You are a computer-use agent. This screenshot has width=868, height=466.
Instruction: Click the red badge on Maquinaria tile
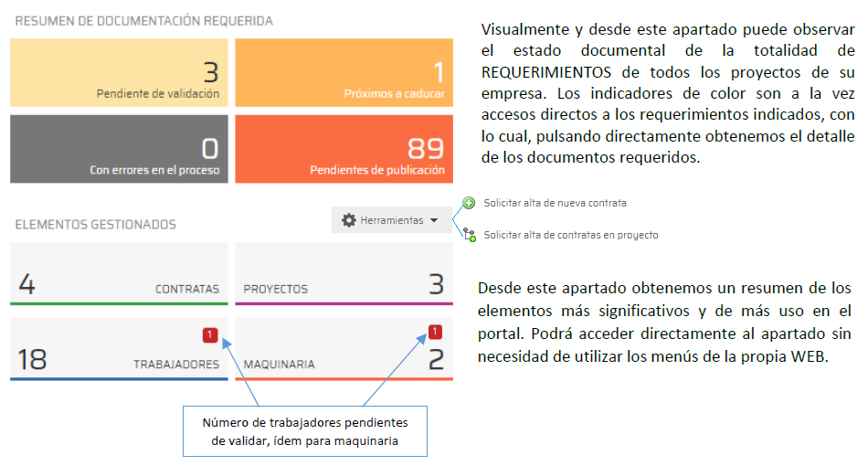coord(435,333)
